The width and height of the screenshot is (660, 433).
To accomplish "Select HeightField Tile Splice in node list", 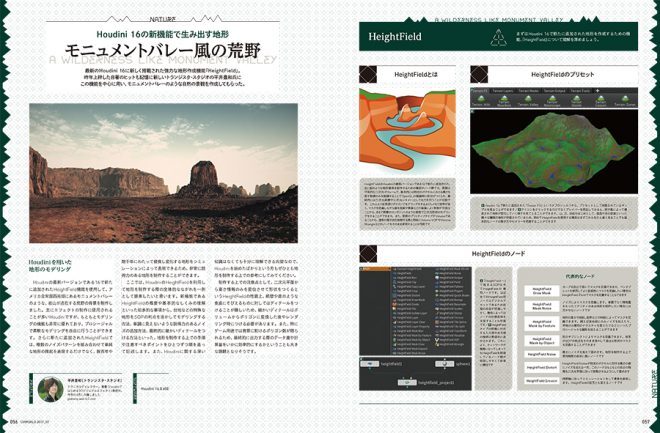I will point(451,322).
